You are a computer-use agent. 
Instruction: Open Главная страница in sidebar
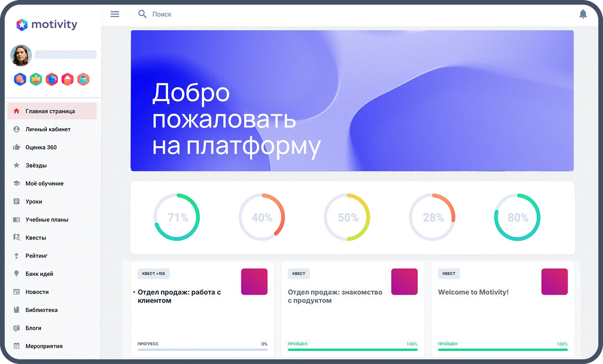coord(50,111)
